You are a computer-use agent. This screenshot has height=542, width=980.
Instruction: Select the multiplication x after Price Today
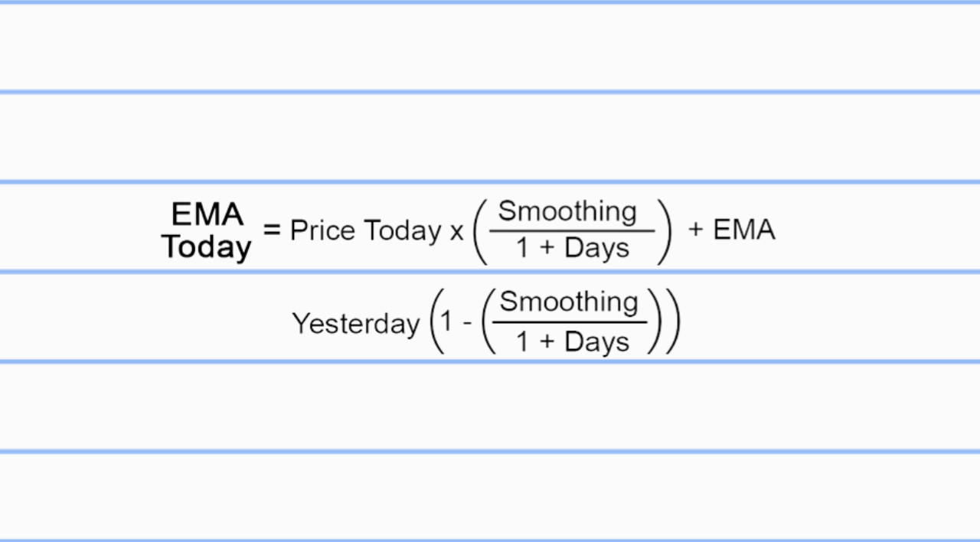(456, 232)
